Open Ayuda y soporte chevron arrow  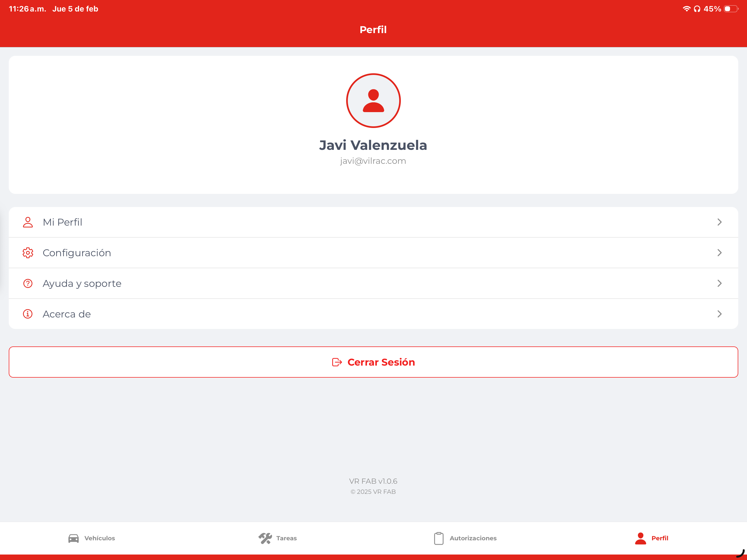[x=719, y=283]
